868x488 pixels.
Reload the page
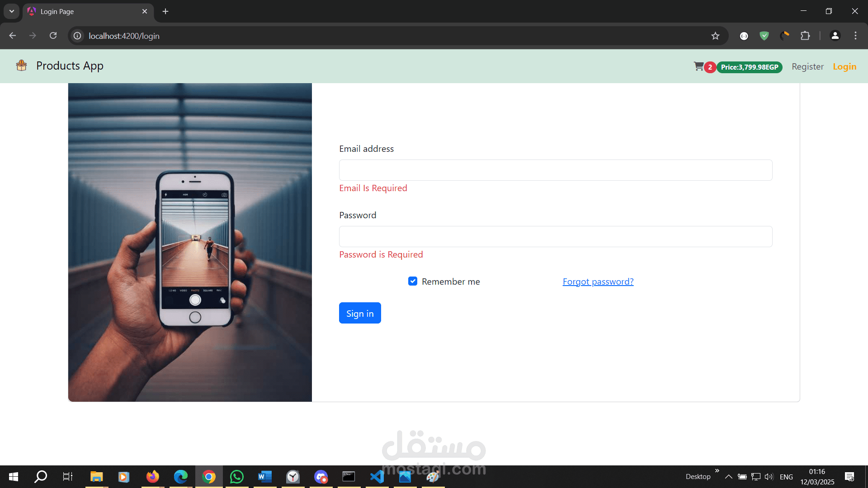53,36
